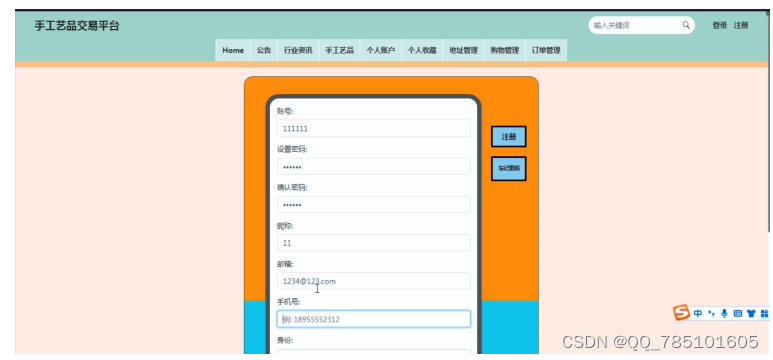
Task: Click the 手机号 phone number field
Action: pyautogui.click(x=374, y=319)
